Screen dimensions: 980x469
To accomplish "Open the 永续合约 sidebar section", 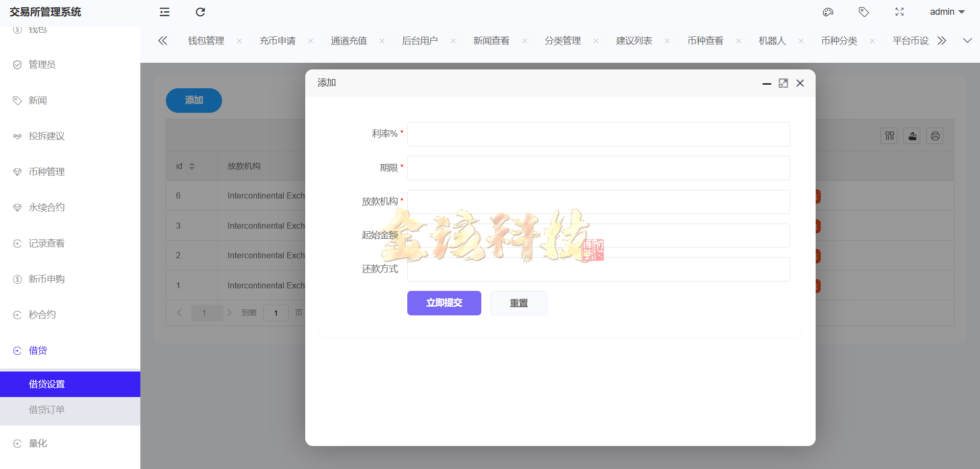I will coord(46,208).
